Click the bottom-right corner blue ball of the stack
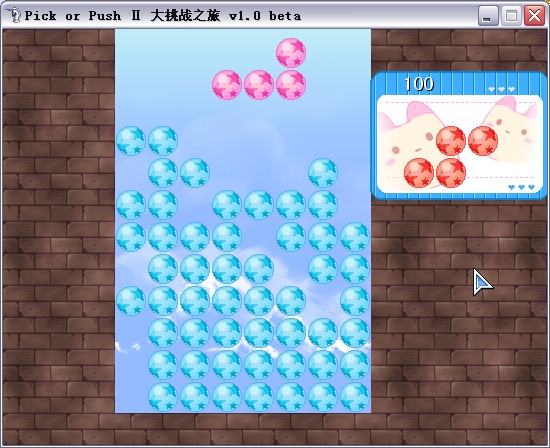Viewport: 550px width, 448px height. (355, 396)
